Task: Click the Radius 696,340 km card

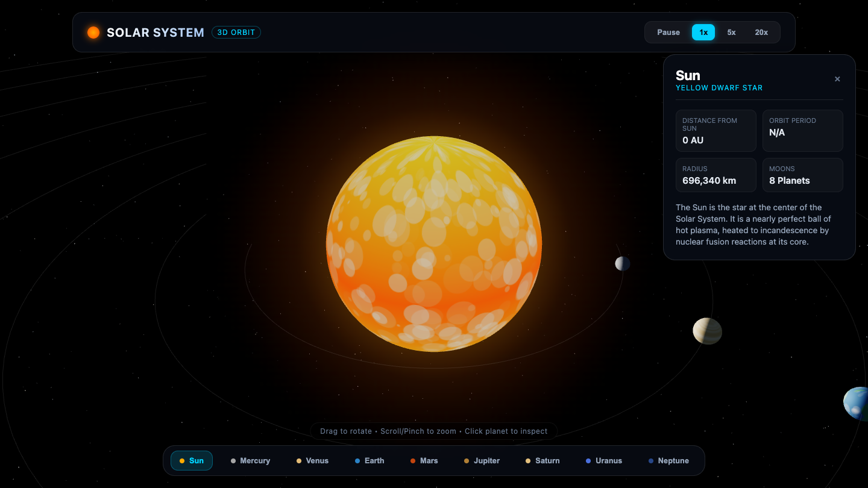Action: pos(716,175)
